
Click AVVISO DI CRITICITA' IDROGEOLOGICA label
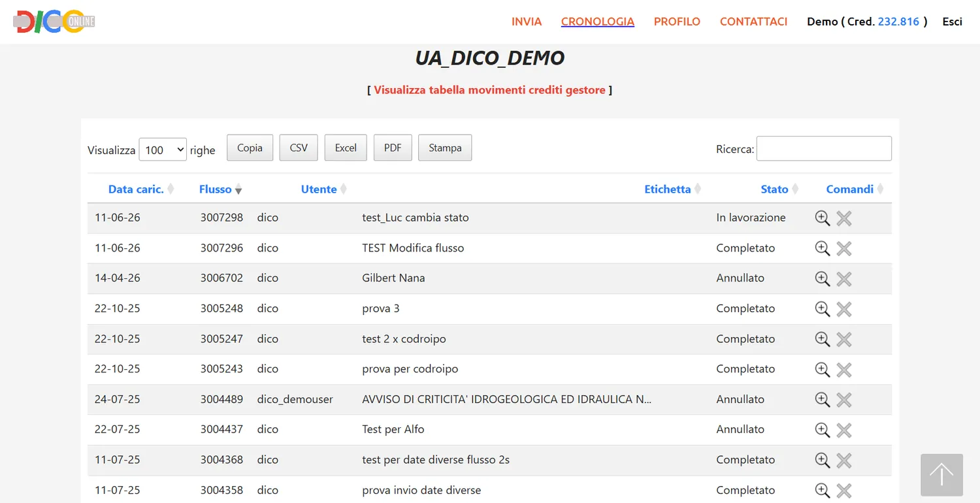coord(507,399)
